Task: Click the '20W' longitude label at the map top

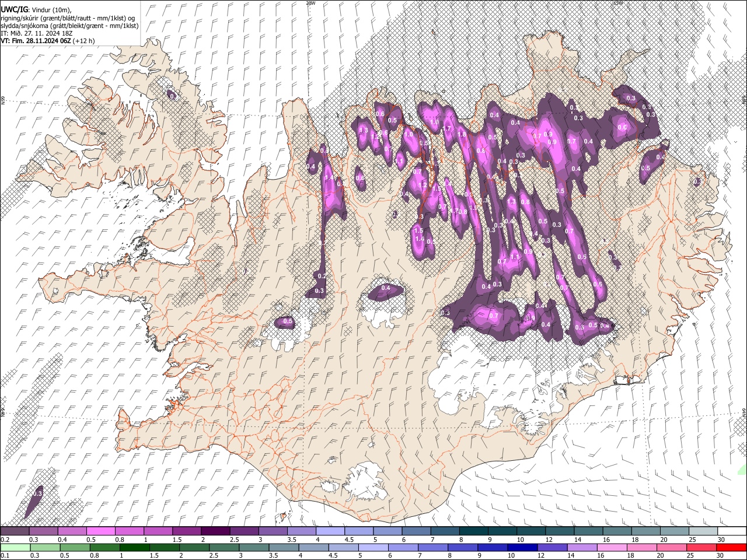Action: click(310, 3)
